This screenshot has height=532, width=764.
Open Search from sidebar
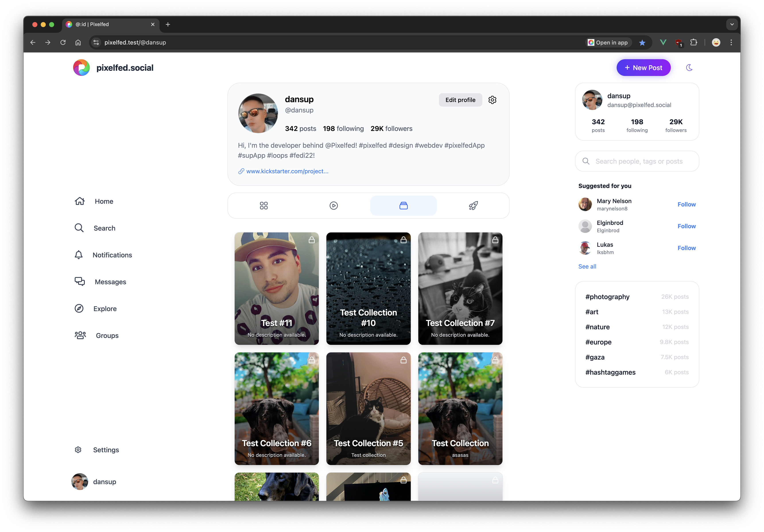[95, 228]
